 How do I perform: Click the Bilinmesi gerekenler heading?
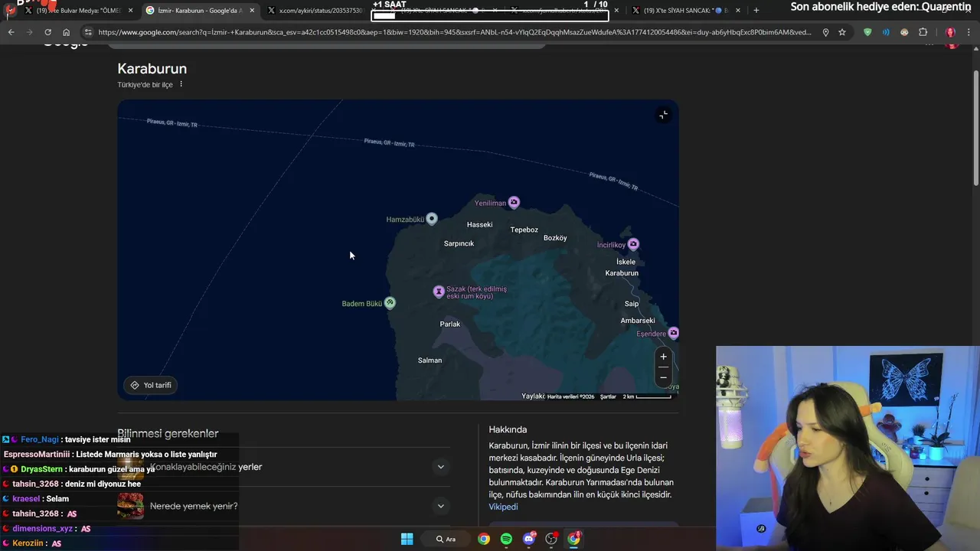[168, 434]
